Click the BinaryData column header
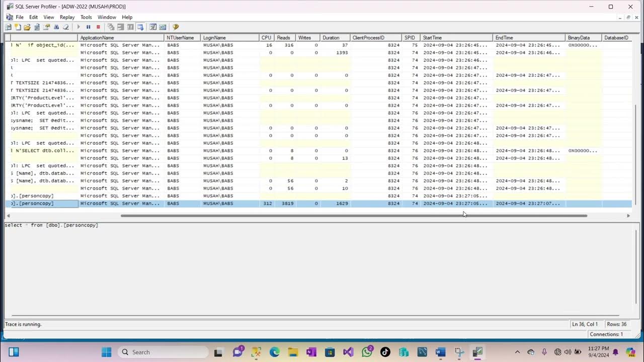This screenshot has height=362, width=644. pos(584,38)
